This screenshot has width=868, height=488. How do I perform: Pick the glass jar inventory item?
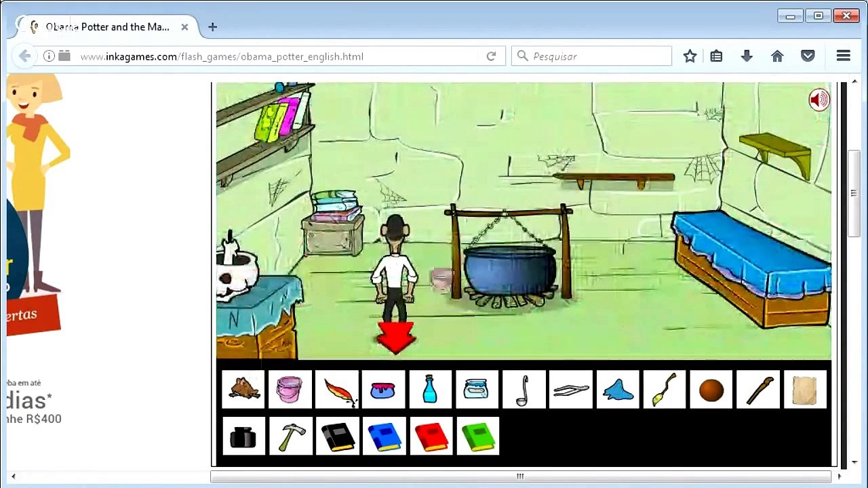click(x=477, y=389)
